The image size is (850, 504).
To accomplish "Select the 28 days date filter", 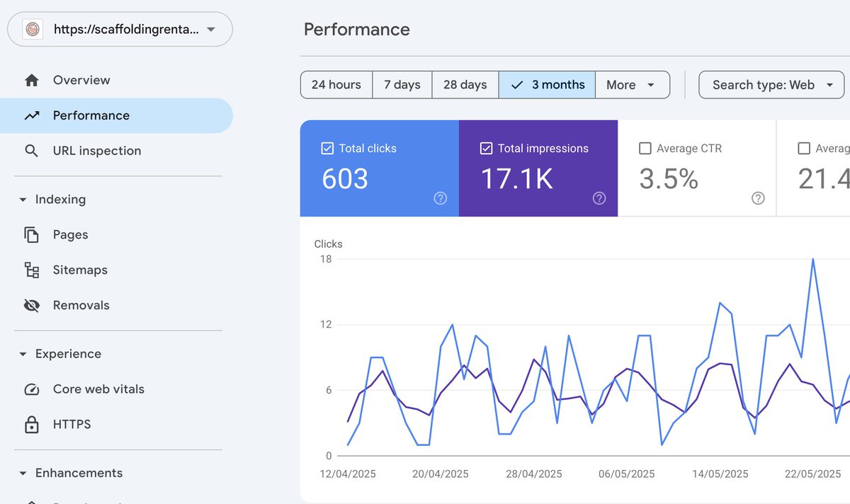I will click(x=465, y=84).
